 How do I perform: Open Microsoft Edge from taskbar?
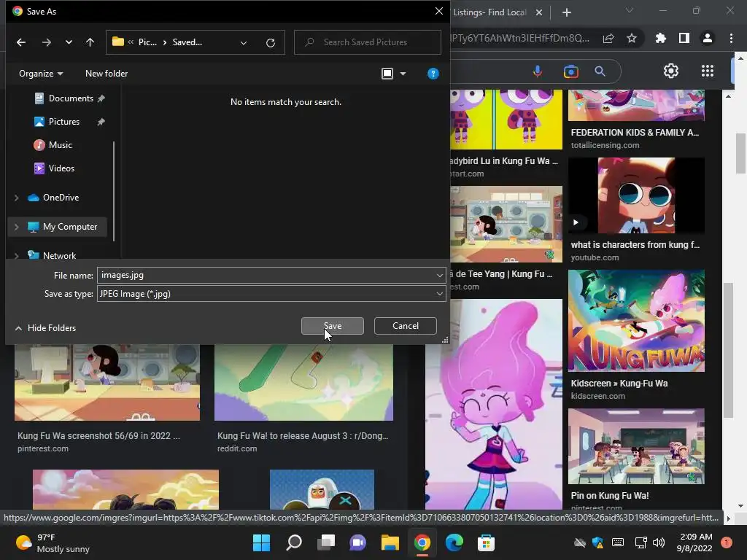pyautogui.click(x=454, y=542)
